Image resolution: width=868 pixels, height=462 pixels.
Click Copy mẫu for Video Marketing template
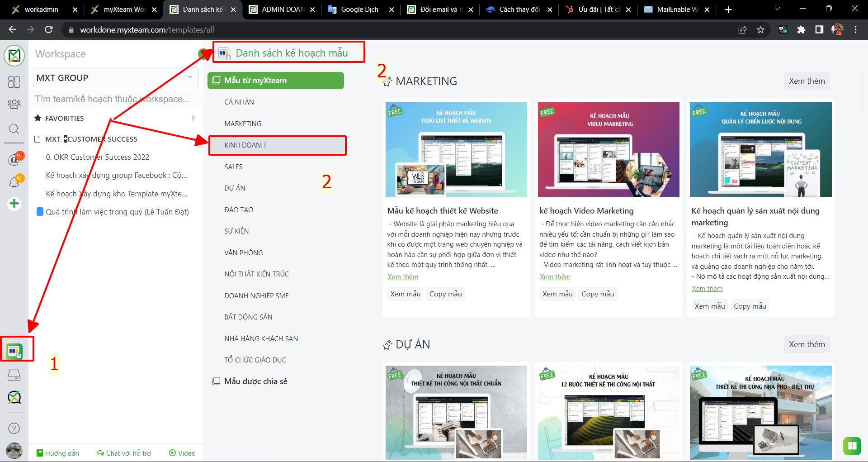tap(597, 294)
